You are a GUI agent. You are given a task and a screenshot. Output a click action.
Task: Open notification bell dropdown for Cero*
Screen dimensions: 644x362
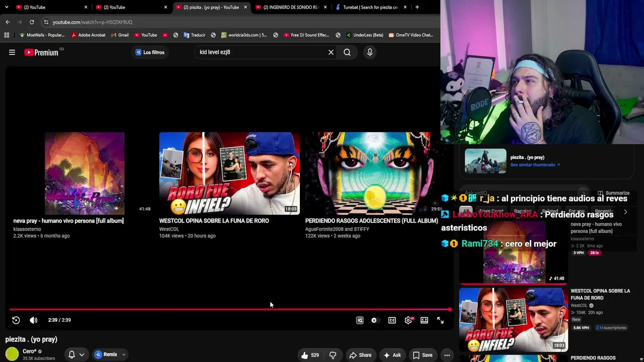tap(76, 354)
